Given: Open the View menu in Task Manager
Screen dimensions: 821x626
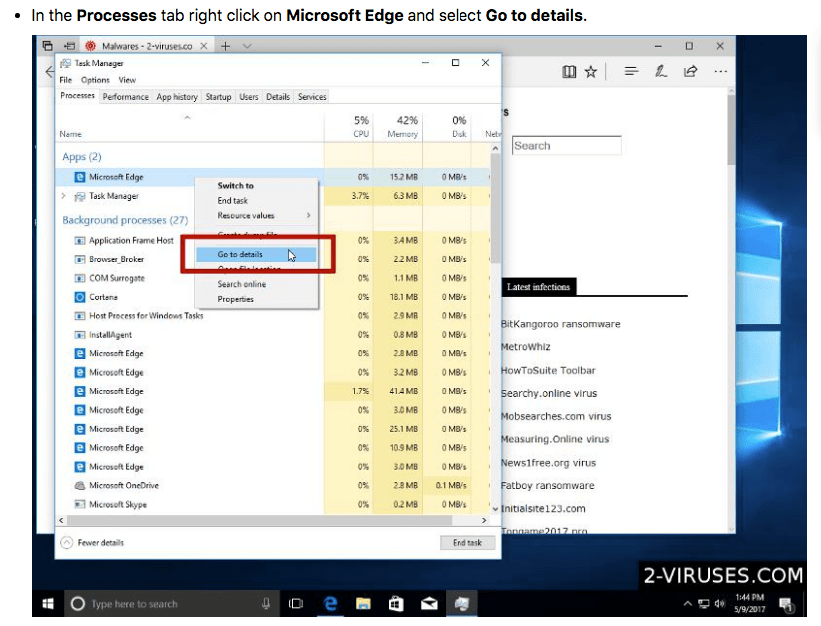Looking at the screenshot, I should [x=127, y=80].
